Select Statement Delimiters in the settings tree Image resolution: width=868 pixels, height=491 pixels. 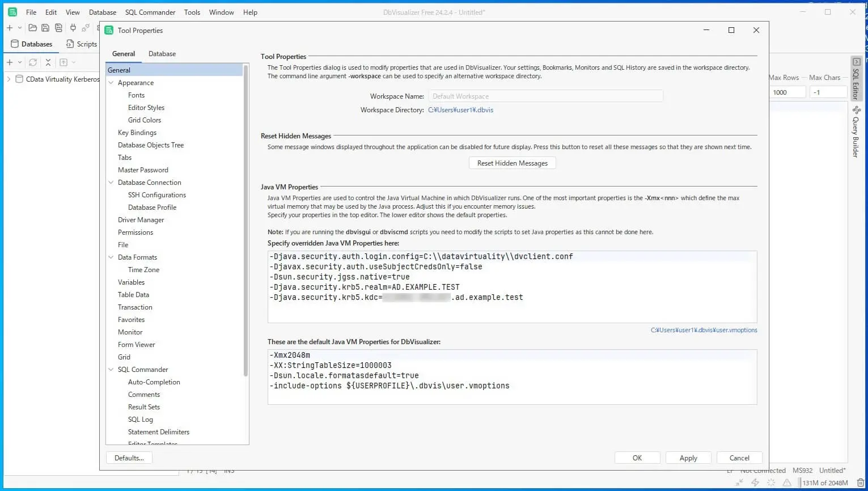point(159,432)
